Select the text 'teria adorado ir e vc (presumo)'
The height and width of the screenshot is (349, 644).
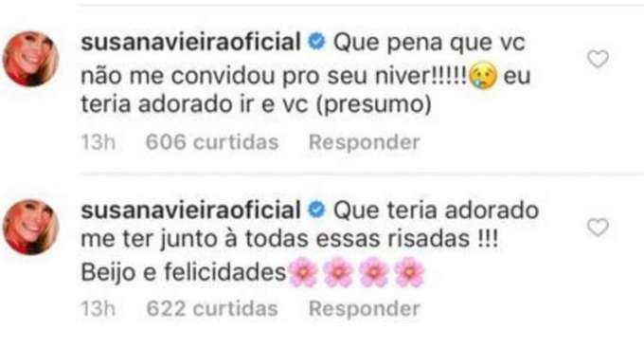[x=257, y=104]
